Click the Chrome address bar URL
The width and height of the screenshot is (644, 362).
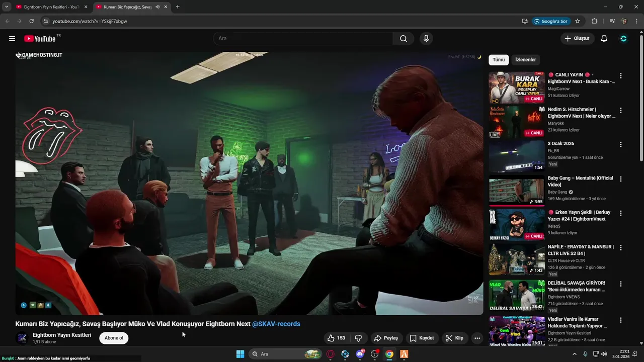tap(90, 21)
